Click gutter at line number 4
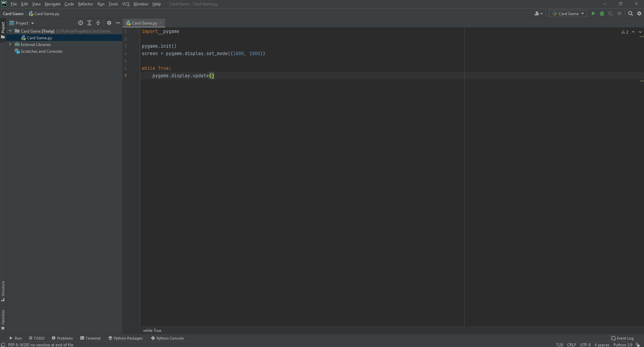The width and height of the screenshot is (644, 347). (x=126, y=54)
